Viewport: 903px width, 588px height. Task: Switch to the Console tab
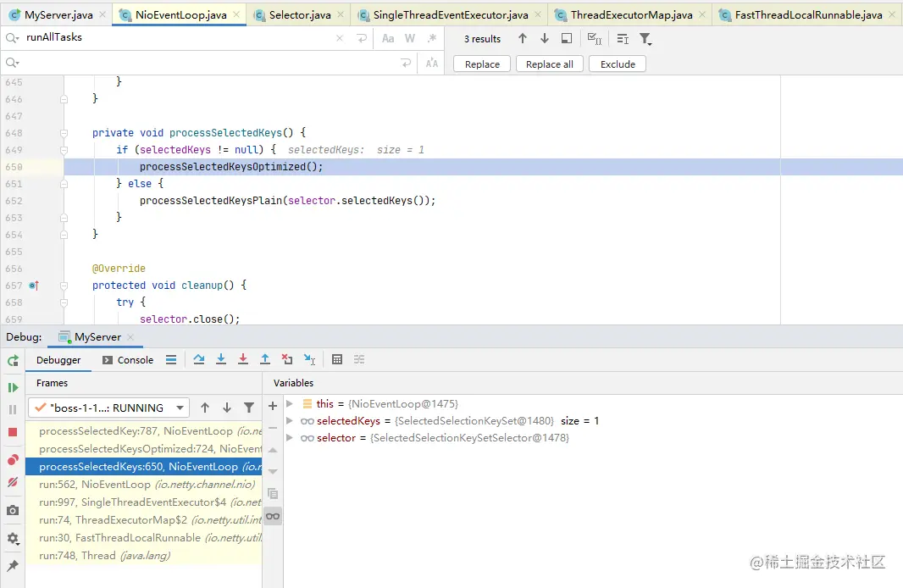coord(128,360)
